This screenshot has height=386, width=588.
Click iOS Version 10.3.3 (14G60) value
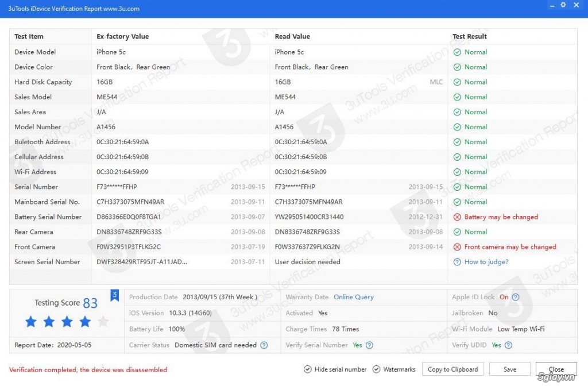(x=190, y=313)
